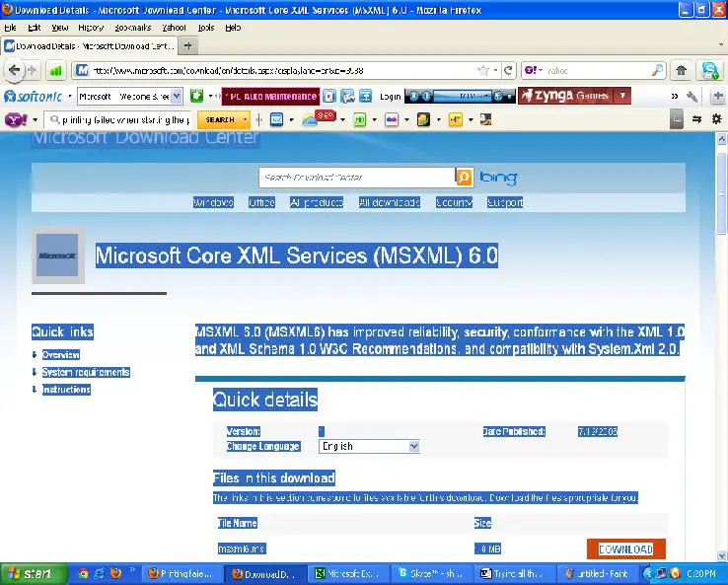Open the History menu
Viewport: 728px width, 585px height.
91,28
